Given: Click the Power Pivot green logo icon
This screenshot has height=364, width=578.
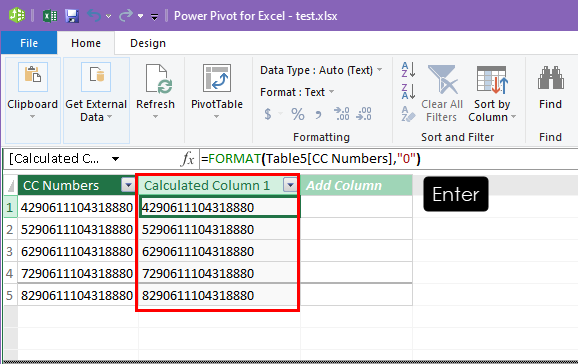Looking at the screenshot, I should pyautogui.click(x=17, y=15).
